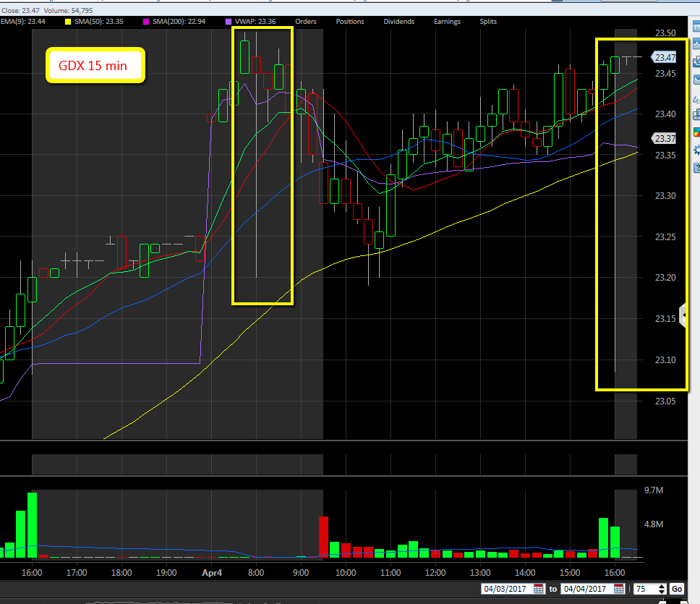The height and width of the screenshot is (604, 700).
Task: Show Splits markers on chart
Action: 488,22
